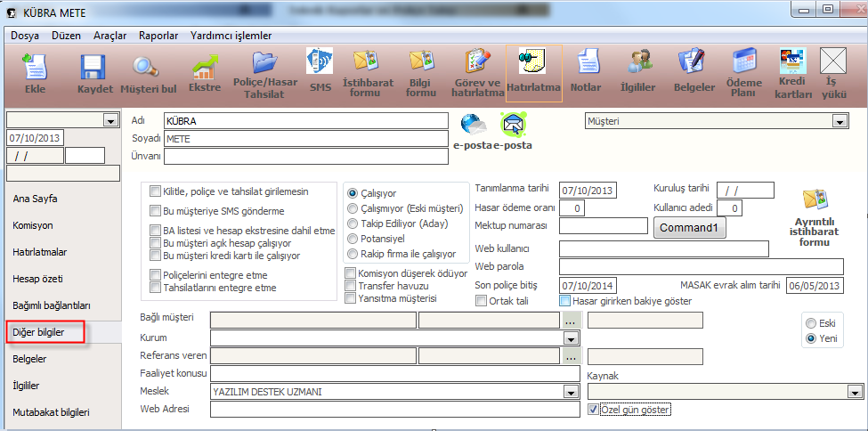Select the Potansiyel radio option
Image resolution: width=868 pixels, height=431 pixels.
point(353,239)
